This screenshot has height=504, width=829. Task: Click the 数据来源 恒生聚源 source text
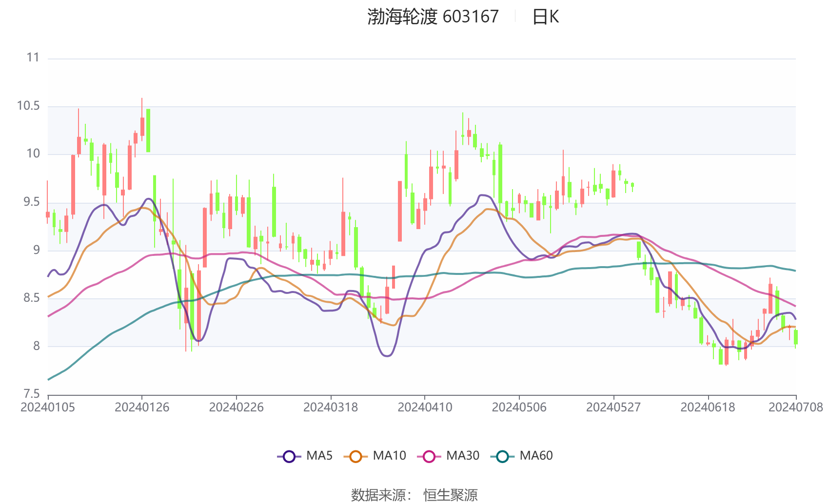point(414,495)
